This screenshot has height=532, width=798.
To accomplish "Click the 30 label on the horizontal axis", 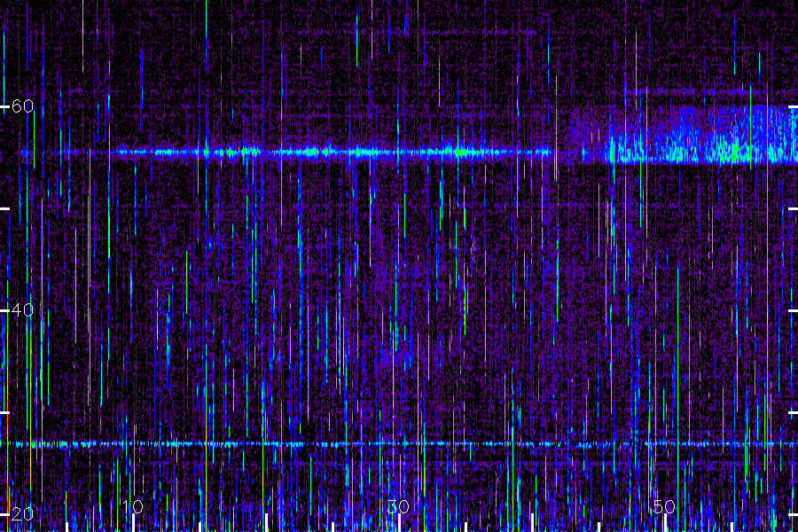I will pos(398,506).
